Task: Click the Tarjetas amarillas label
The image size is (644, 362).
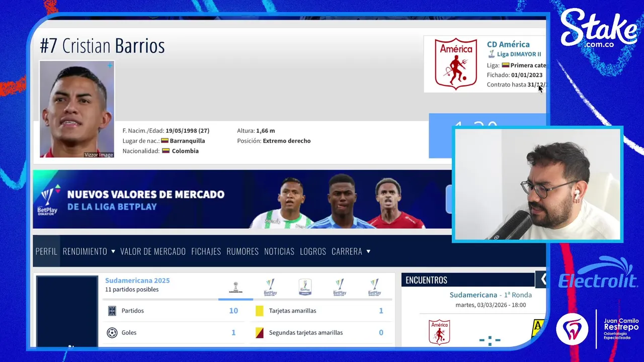Action: 293,311
